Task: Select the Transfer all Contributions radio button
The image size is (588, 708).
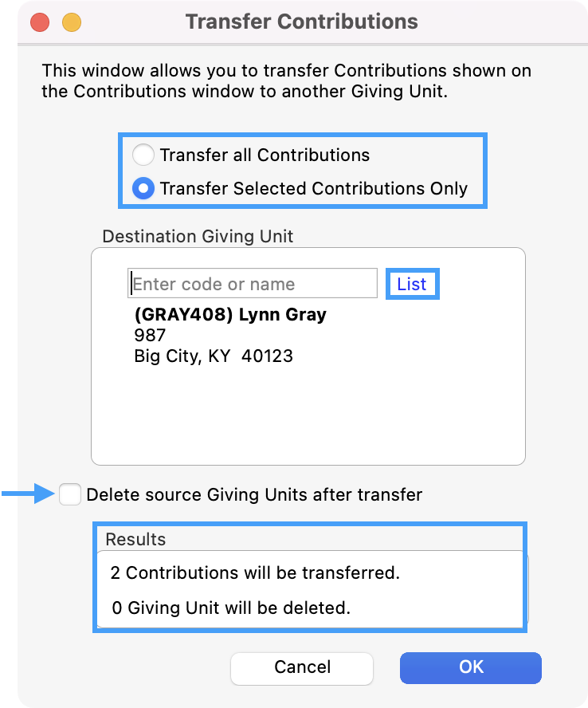Action: pyautogui.click(x=143, y=155)
